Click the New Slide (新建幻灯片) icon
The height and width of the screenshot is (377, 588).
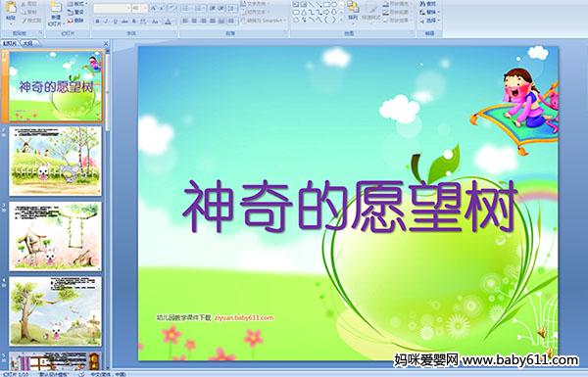point(56,13)
